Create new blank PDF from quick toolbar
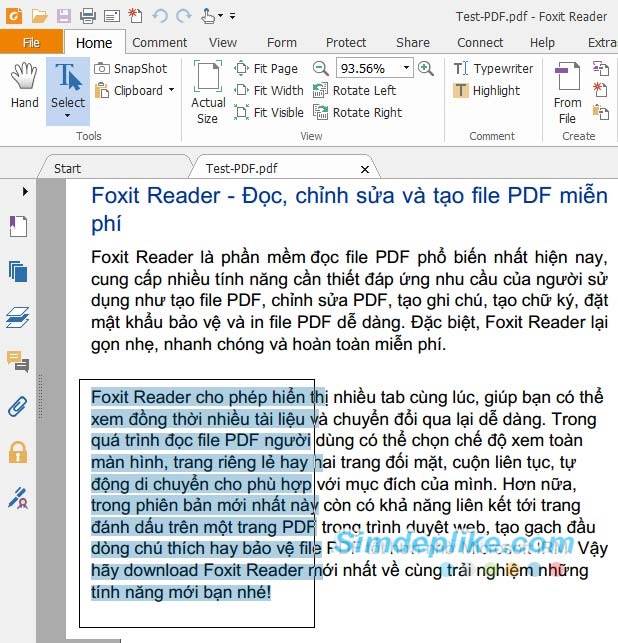The height and width of the screenshot is (643, 618). 135,16
